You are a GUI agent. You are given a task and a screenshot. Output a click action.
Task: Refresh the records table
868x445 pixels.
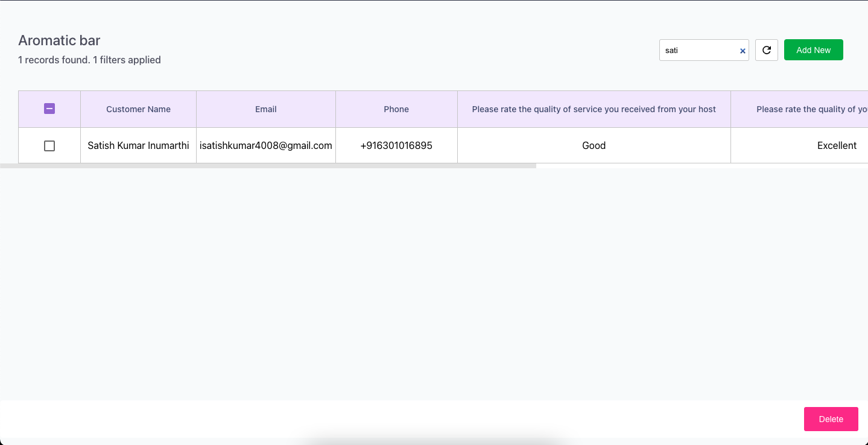click(x=766, y=50)
